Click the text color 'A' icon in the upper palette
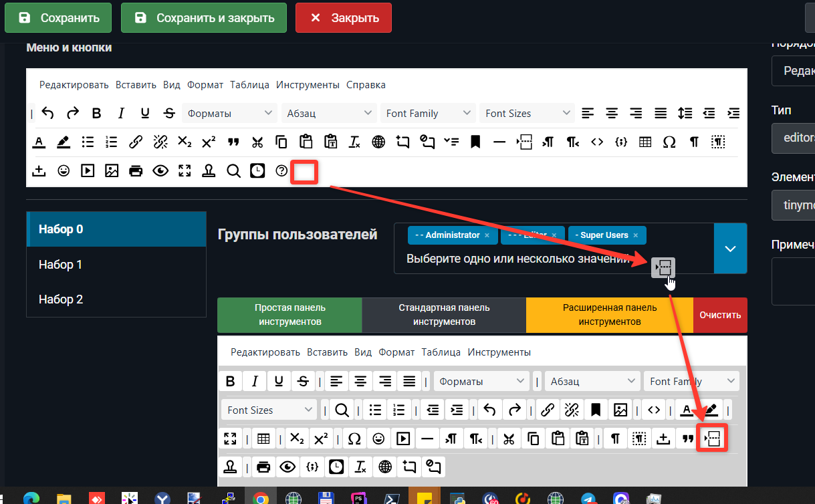Image resolution: width=815 pixels, height=504 pixels. 39,142
